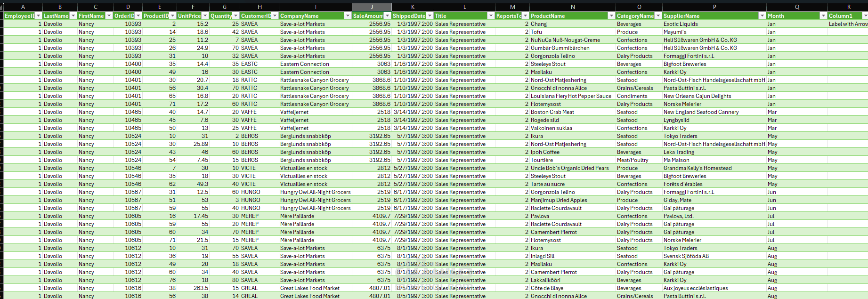This screenshot has width=868, height=299.
Task: Select 'Louisiana Fiery Hot Pepper Sauce' cell
Action: point(572,96)
